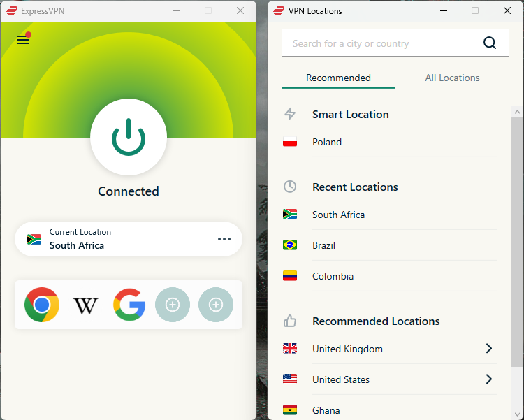Add a shortcut using last plus button
524x420 pixels.
tap(216, 305)
